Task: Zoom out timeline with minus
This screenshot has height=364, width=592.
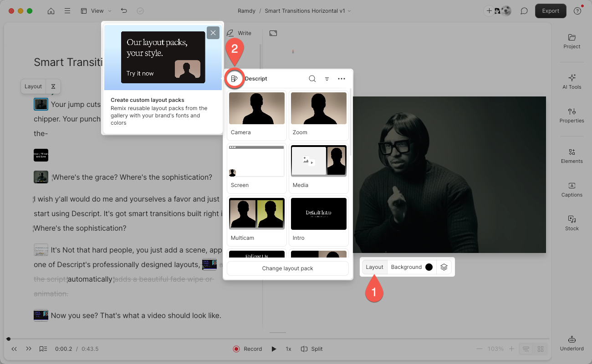Action: coord(479,349)
